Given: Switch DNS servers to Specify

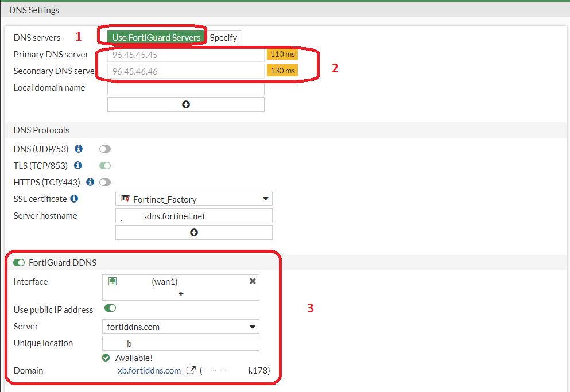Looking at the screenshot, I should (x=223, y=37).
